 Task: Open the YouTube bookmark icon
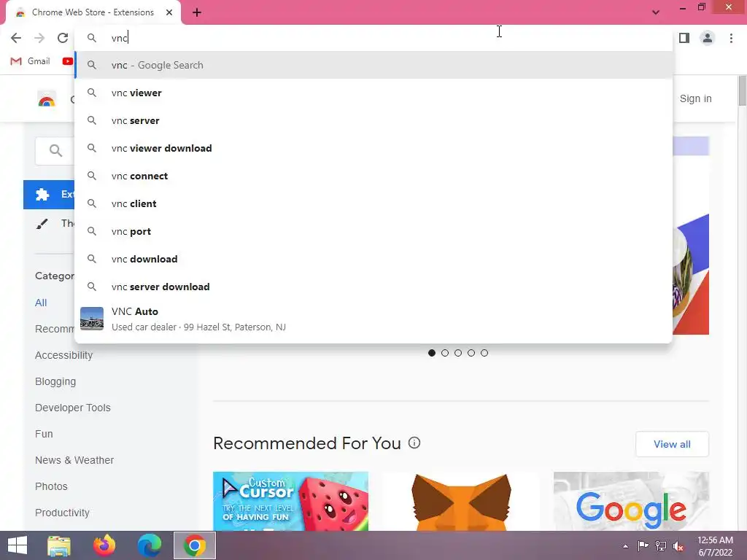(x=68, y=61)
